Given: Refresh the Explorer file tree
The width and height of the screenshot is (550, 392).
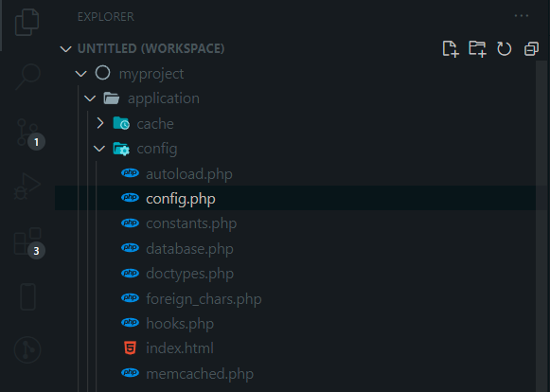Looking at the screenshot, I should click(x=504, y=48).
